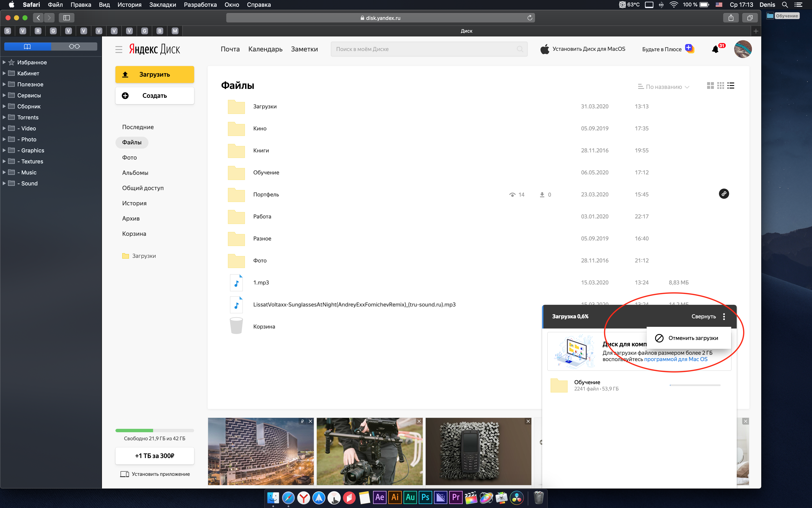Expand the Избранное bookmarks folder

coord(4,62)
